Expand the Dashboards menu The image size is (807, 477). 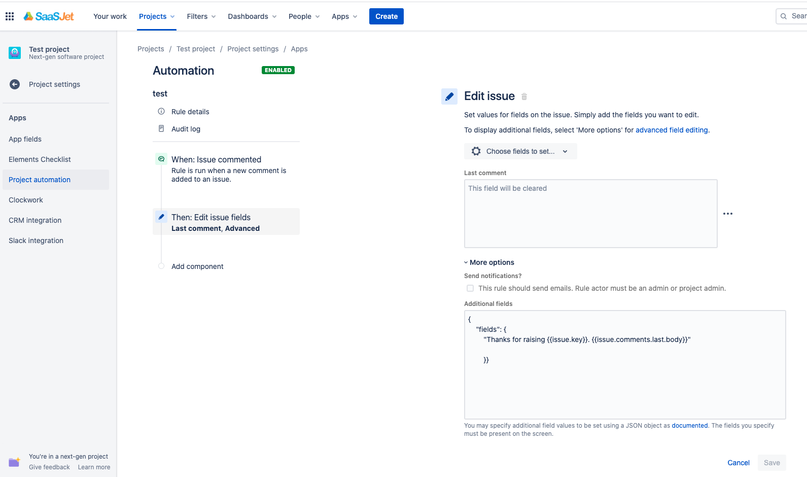coord(252,16)
